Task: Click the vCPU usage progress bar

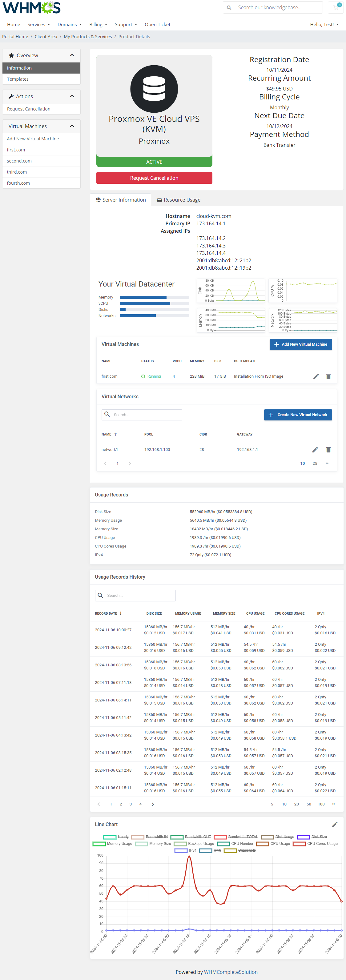Action: click(x=155, y=303)
